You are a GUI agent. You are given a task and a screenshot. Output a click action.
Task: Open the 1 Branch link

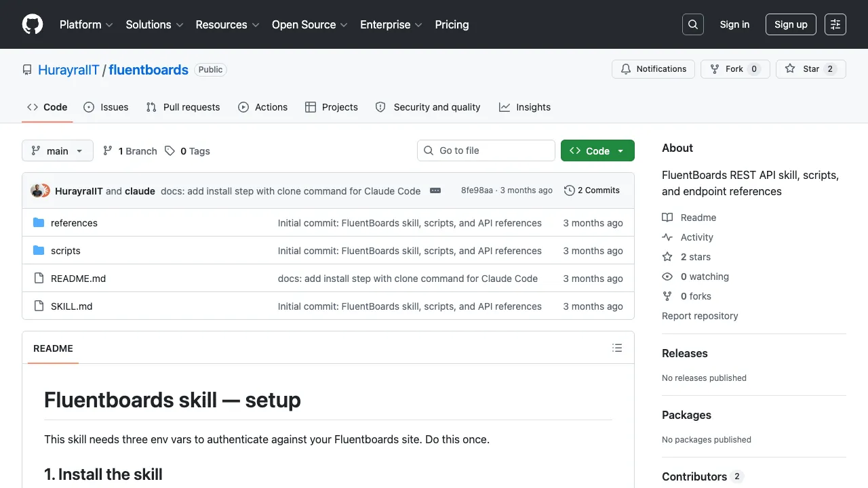click(x=130, y=150)
